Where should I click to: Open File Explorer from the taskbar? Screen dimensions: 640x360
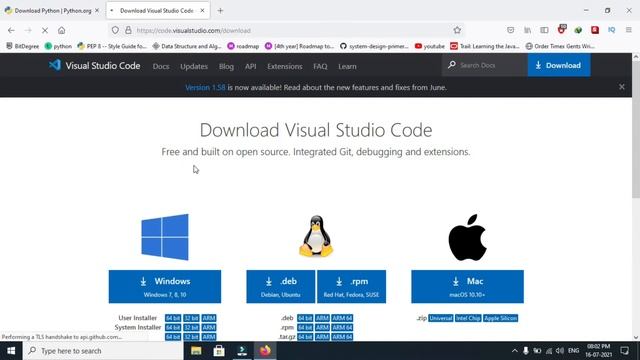tap(196, 351)
